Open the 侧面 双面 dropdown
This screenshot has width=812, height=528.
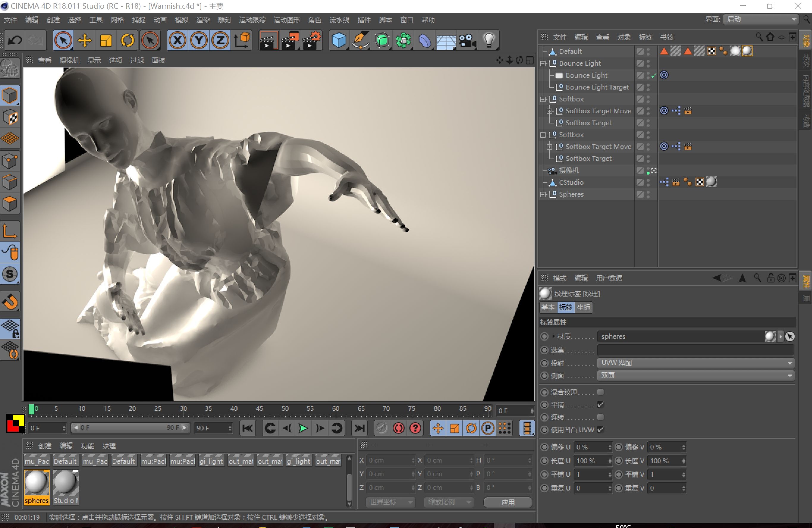click(695, 375)
